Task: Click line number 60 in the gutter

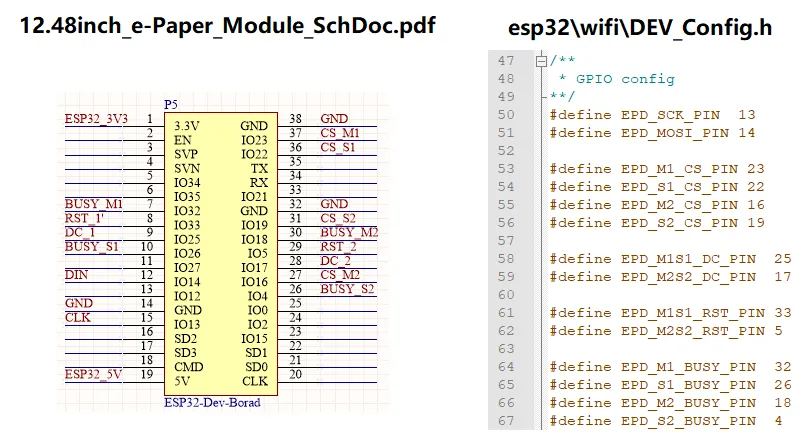Action: tap(506, 295)
